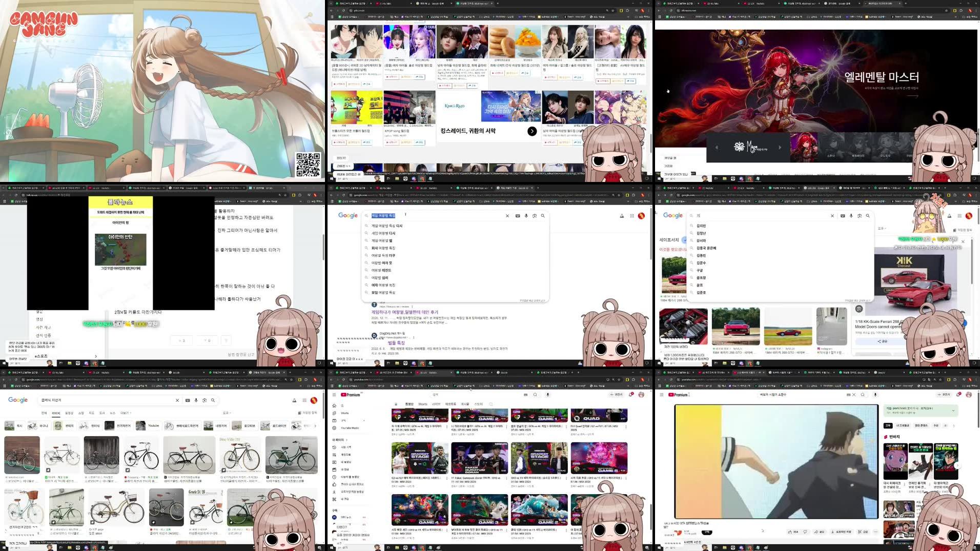Close the Ferrari image preview panel
Viewport: 980px width, 551px height.
coord(963,241)
